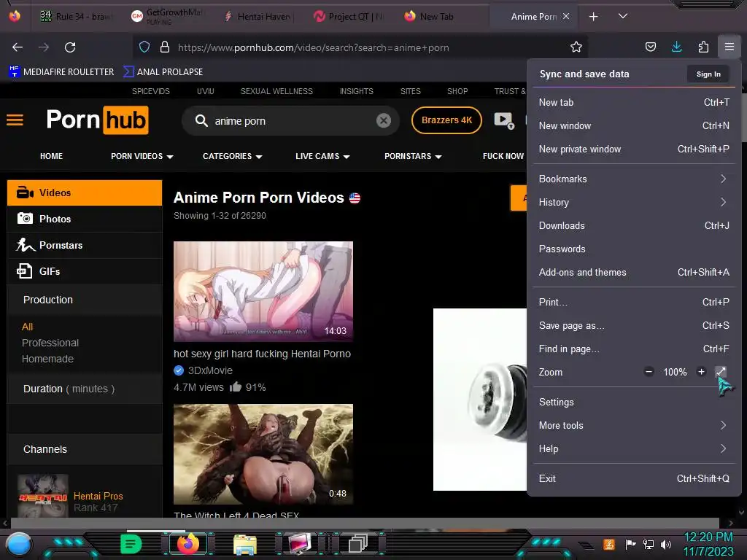The height and width of the screenshot is (560, 747).
Task: Click the HOME nav link
Action: [x=52, y=156]
